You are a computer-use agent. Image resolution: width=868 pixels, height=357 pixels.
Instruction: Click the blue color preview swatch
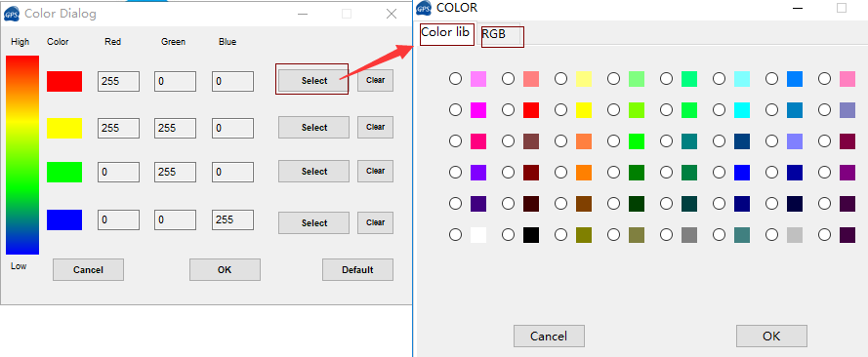pos(64,219)
